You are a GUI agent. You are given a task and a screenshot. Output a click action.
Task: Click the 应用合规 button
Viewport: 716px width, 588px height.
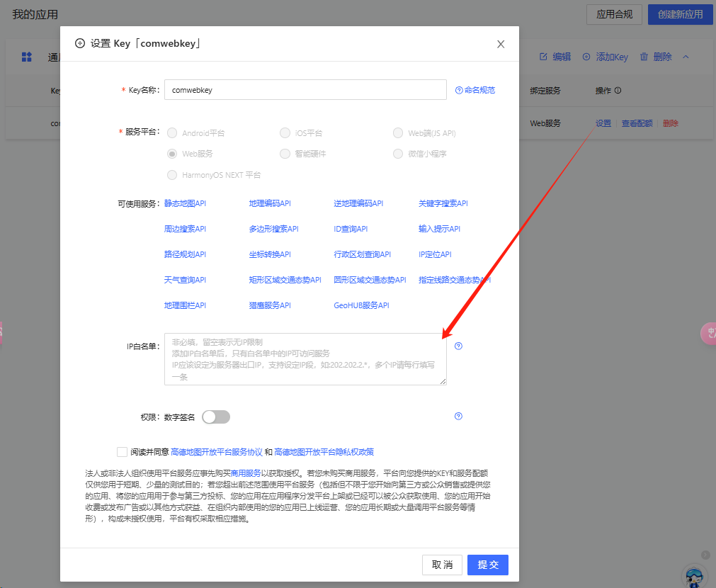pos(614,15)
